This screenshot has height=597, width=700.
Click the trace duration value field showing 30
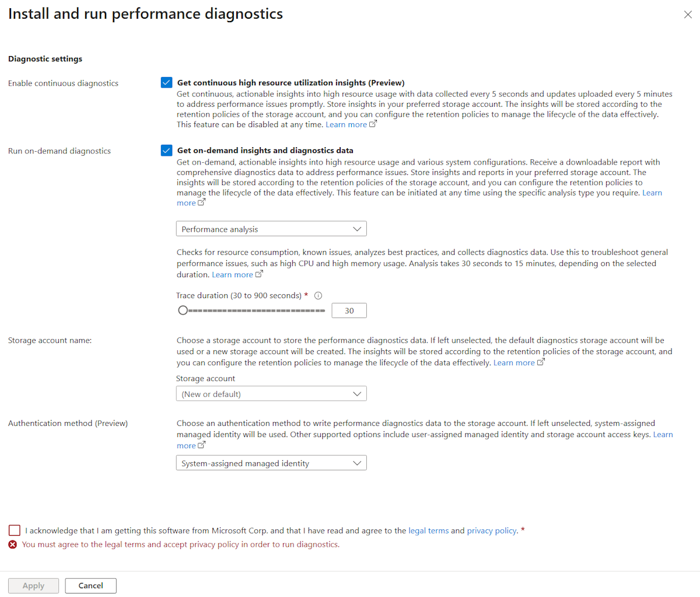(x=349, y=310)
